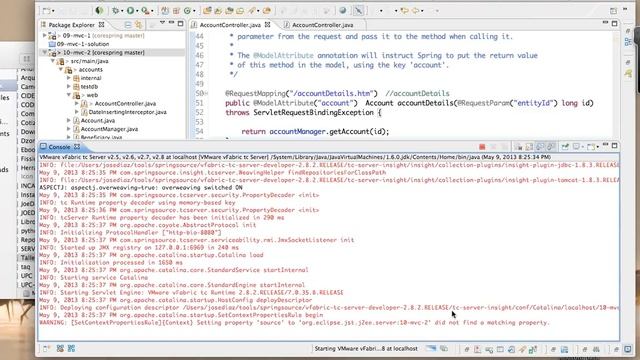Viewport: 640px width, 360px height.
Task: Click leftmost status bar fast view icon
Action: [x=46, y=349]
